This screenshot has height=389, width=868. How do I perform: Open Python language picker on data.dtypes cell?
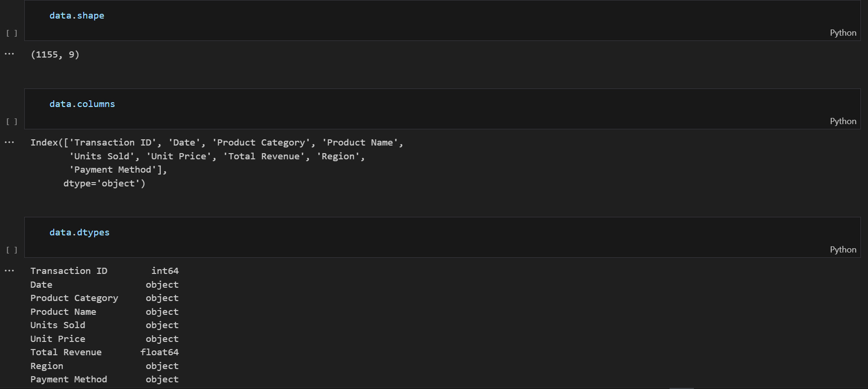point(843,250)
